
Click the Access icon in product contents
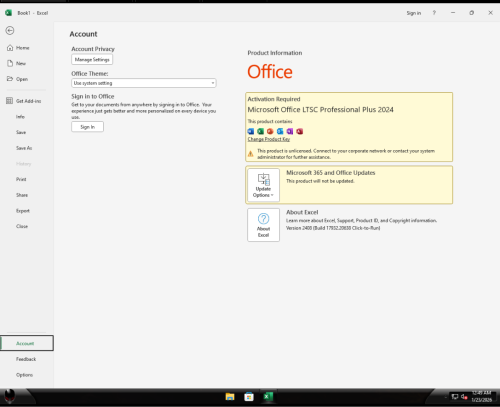click(x=300, y=131)
